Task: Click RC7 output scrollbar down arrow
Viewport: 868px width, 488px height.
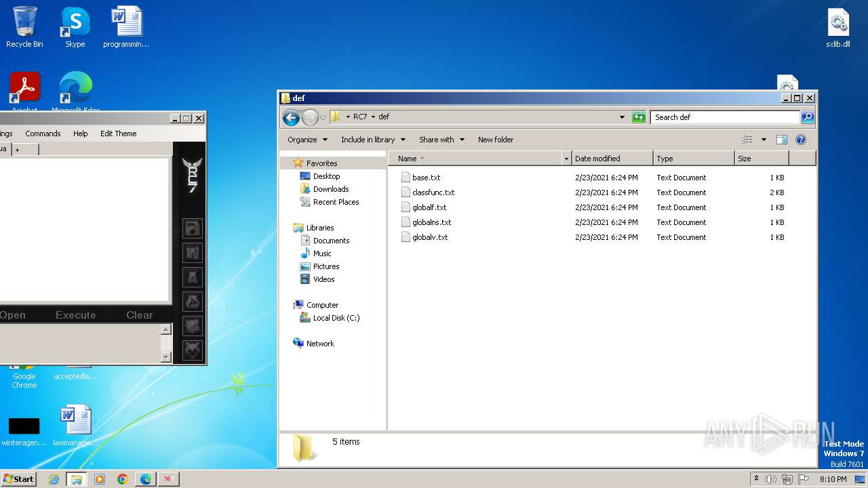Action: (166, 357)
